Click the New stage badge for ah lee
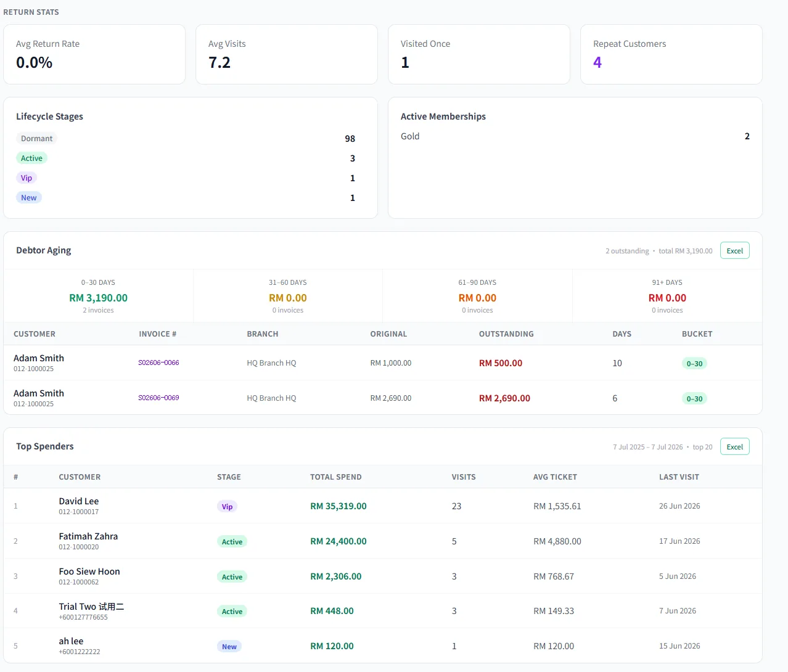This screenshot has height=672, width=788. coord(229,647)
